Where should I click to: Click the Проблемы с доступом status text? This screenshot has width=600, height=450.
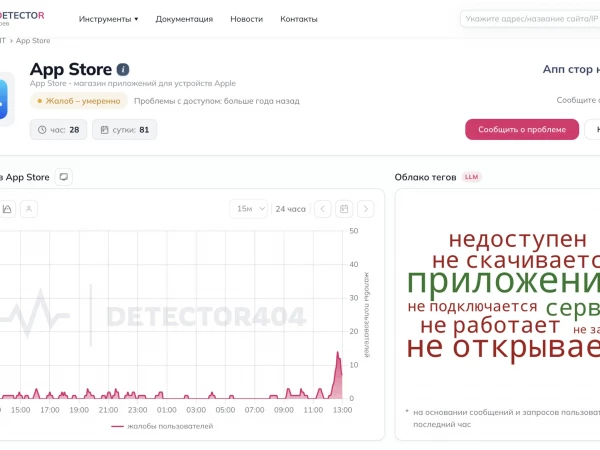point(217,101)
